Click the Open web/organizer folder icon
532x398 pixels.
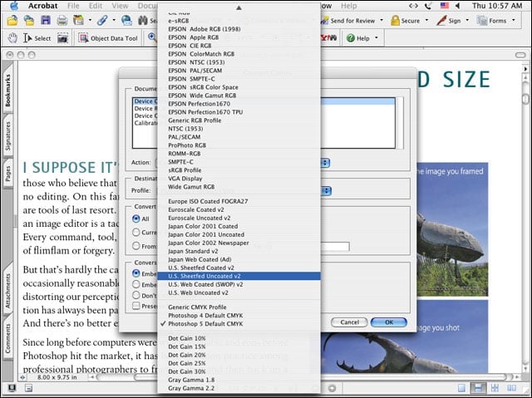[x=29, y=20]
